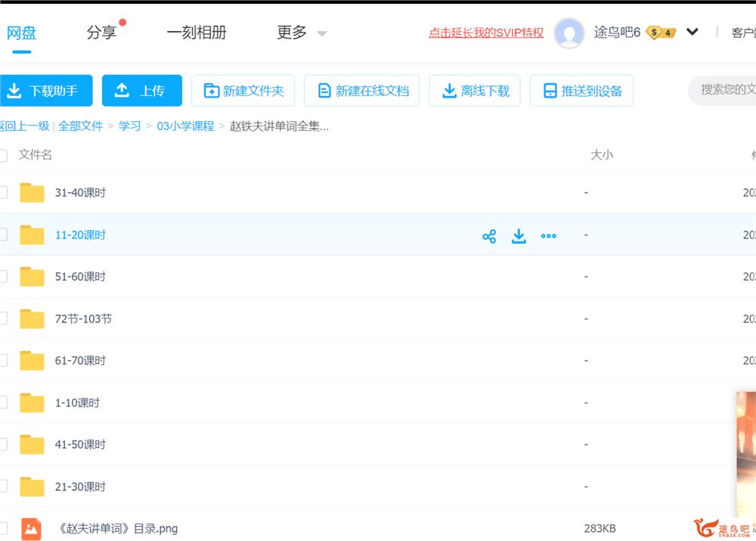Click the folder name 51-60课时
Viewport: 756px width, 541px height.
(x=80, y=276)
